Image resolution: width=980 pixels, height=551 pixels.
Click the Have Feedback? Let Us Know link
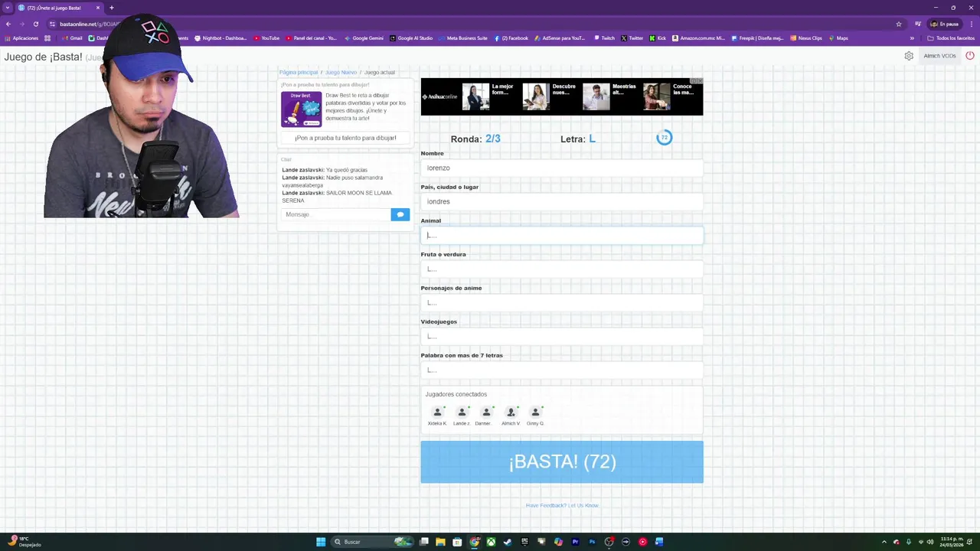tap(562, 505)
